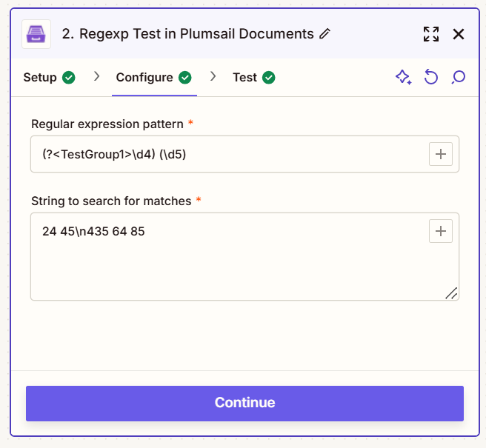Click the 'String to search for matches' label
This screenshot has width=486, height=448.
pos(111,201)
